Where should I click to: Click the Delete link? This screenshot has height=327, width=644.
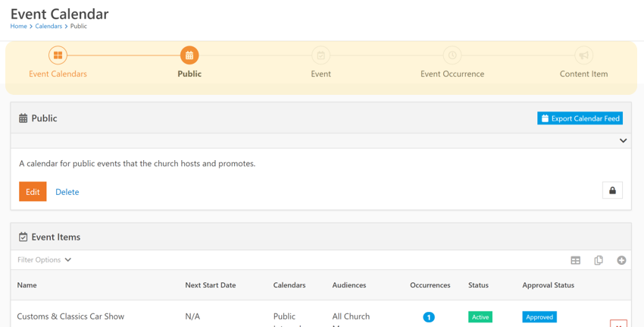click(67, 192)
